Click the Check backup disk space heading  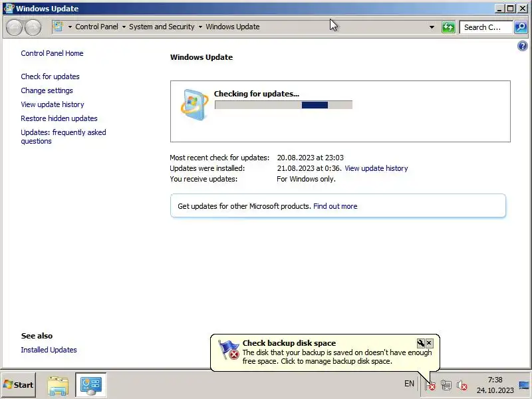pyautogui.click(x=289, y=343)
